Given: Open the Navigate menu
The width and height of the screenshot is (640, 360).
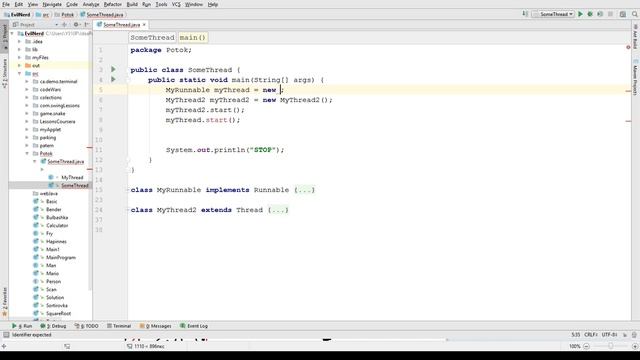Looking at the screenshot, I should click(52, 4).
